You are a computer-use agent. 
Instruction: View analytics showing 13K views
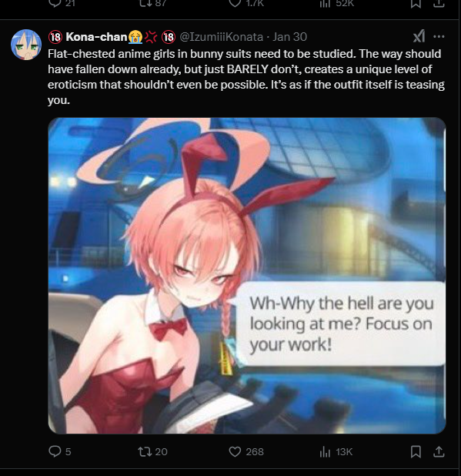point(336,451)
